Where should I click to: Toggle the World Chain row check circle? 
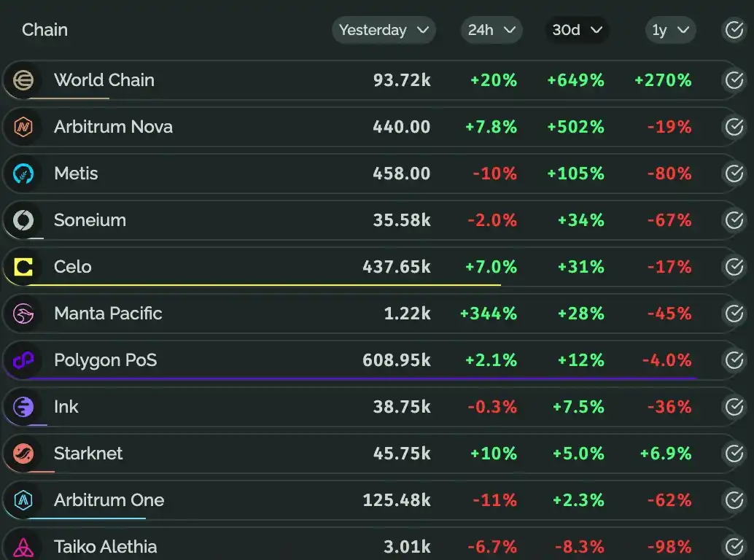click(734, 80)
